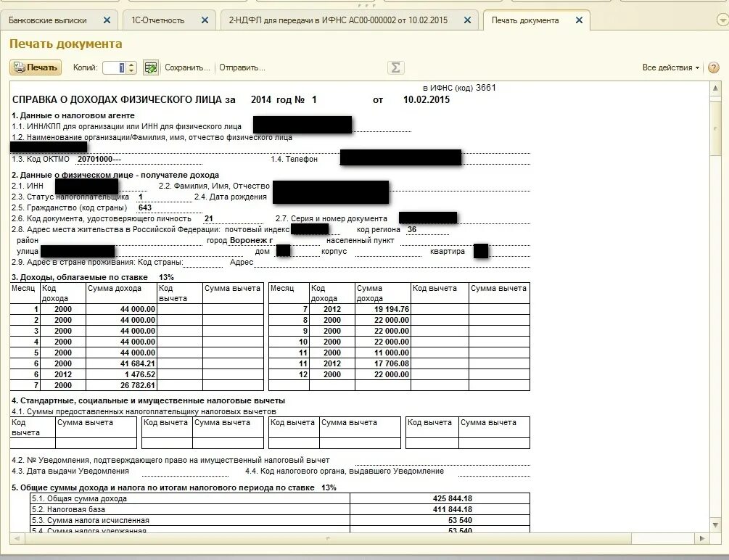Click the Печать button
This screenshot has width=729, height=560.
click(36, 67)
